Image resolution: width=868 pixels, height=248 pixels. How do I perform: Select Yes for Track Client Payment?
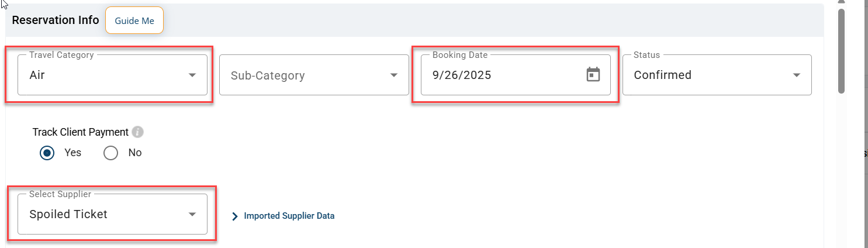click(47, 153)
